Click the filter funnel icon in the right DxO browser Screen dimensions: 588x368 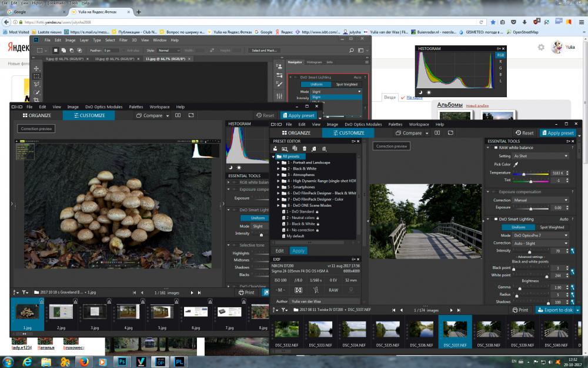pyautogui.click(x=285, y=310)
